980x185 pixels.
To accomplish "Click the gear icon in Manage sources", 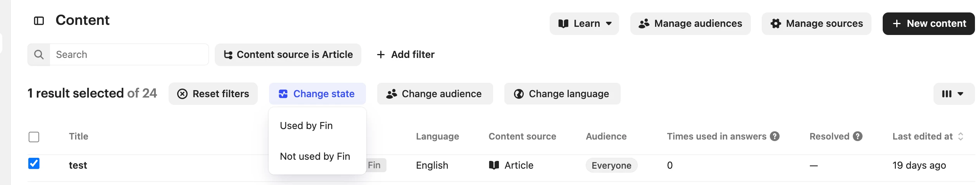I will [776, 24].
